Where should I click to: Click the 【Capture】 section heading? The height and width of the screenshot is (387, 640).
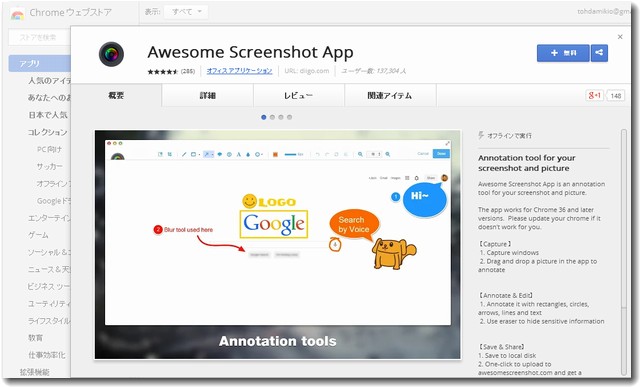pos(495,244)
